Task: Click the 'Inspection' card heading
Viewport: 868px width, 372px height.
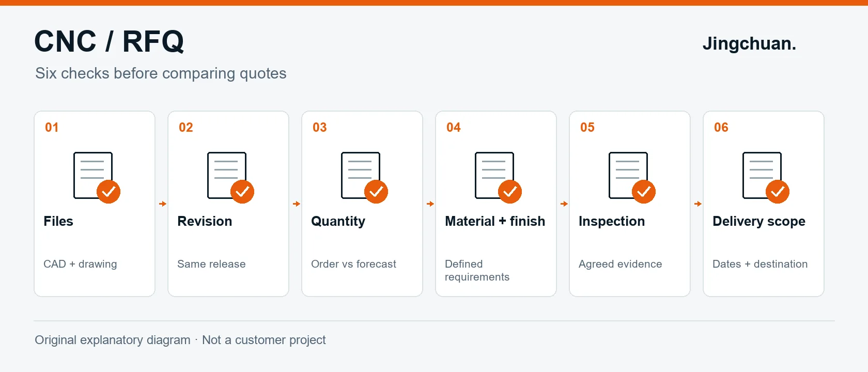Action: (612, 222)
